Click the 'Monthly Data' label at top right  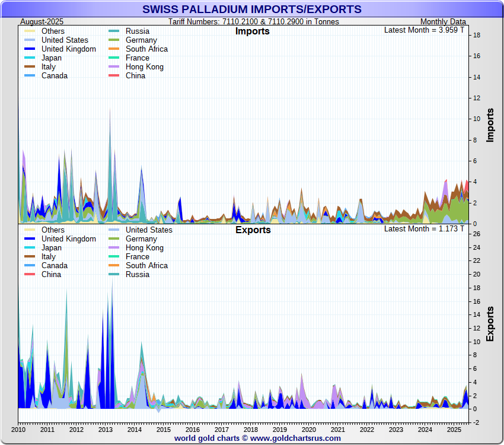coord(443,21)
